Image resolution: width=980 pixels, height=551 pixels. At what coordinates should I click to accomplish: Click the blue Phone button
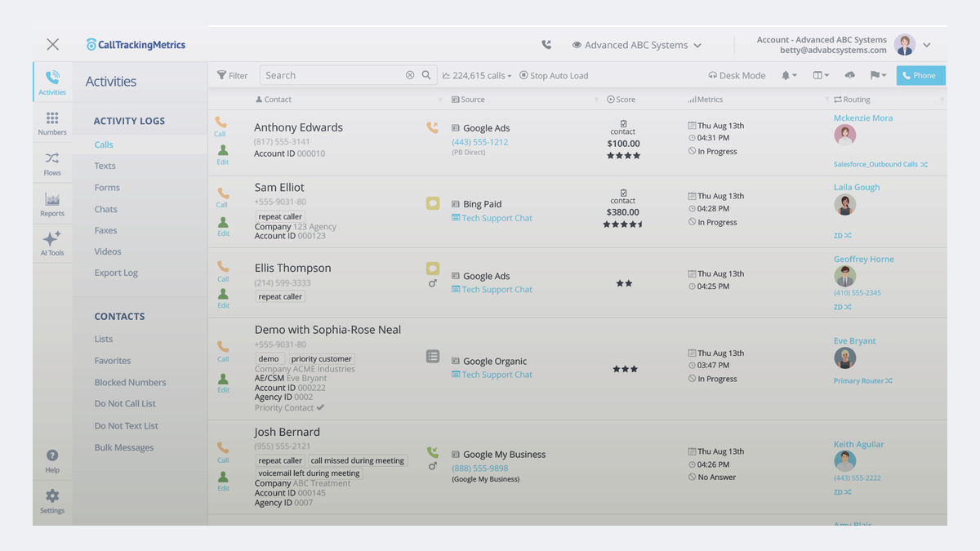pos(920,75)
